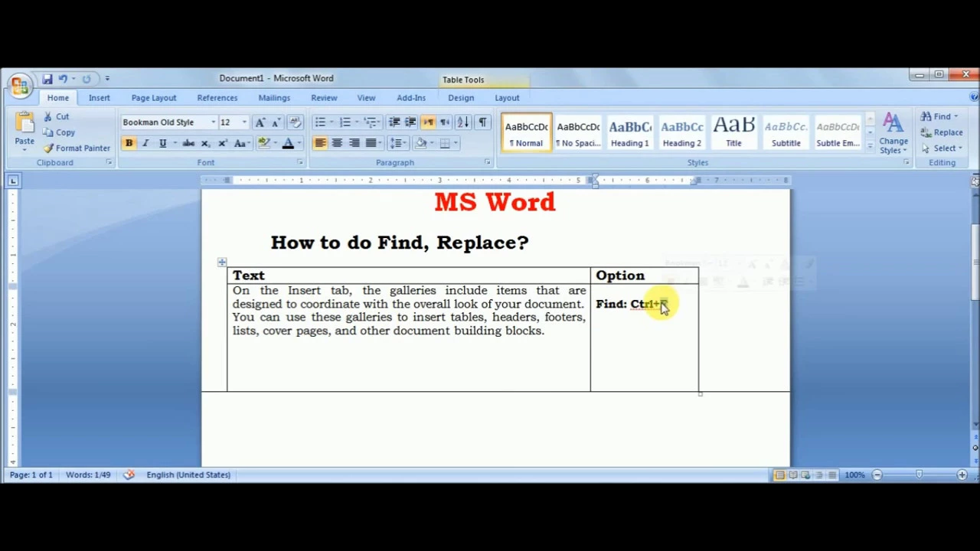Switch to Insert tab
This screenshot has height=551, width=980.
99,98
